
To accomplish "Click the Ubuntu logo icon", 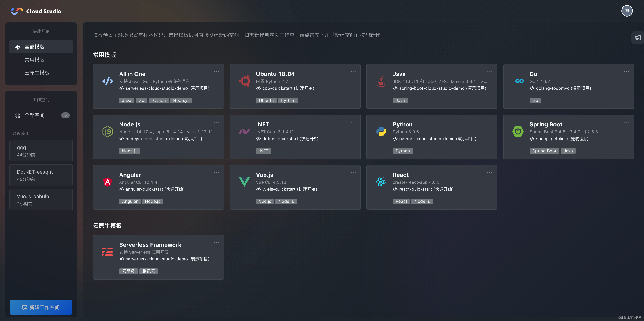I will (244, 81).
